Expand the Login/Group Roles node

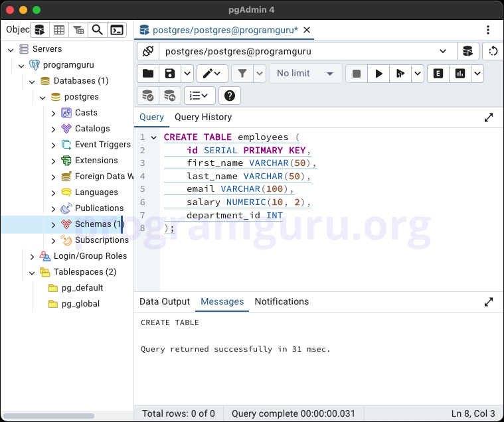pos(32,257)
